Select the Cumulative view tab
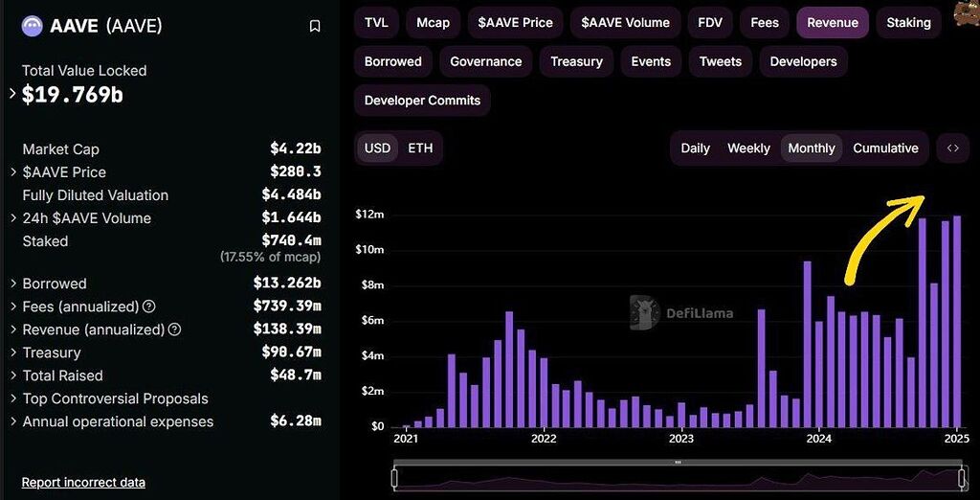This screenshot has width=980, height=500. (885, 148)
